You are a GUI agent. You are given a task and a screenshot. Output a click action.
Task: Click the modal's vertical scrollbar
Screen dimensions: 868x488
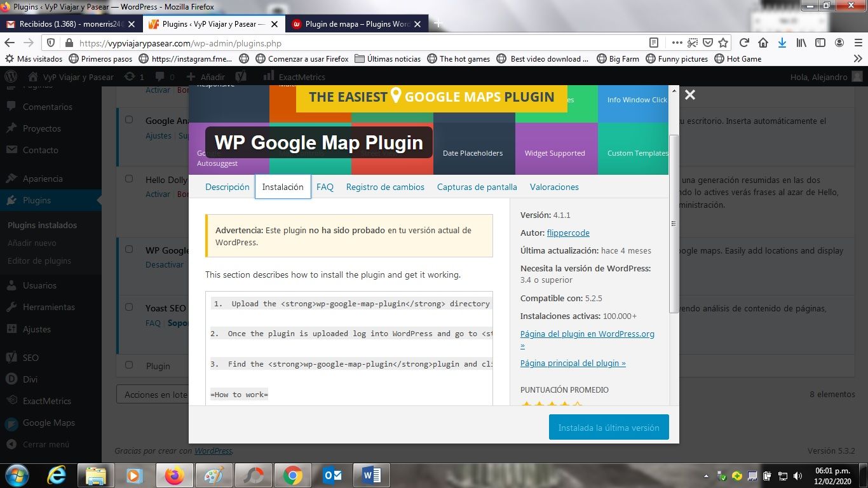pos(674,223)
